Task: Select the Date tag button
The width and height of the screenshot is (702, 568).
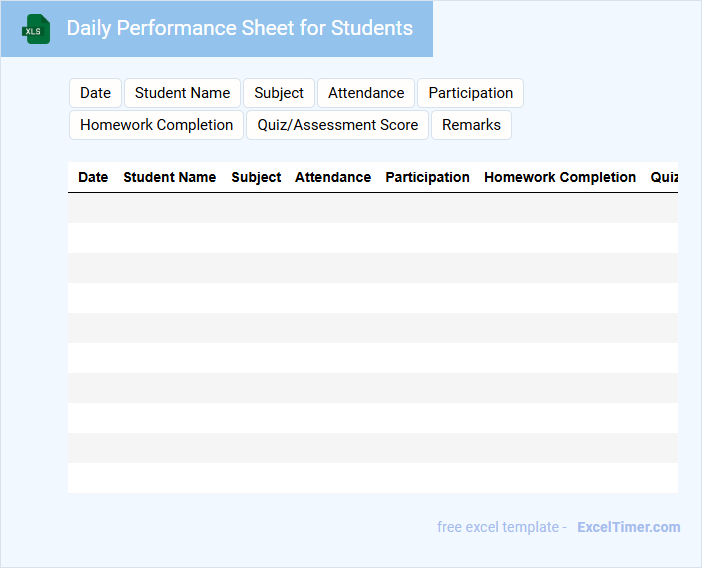Action: [x=95, y=93]
